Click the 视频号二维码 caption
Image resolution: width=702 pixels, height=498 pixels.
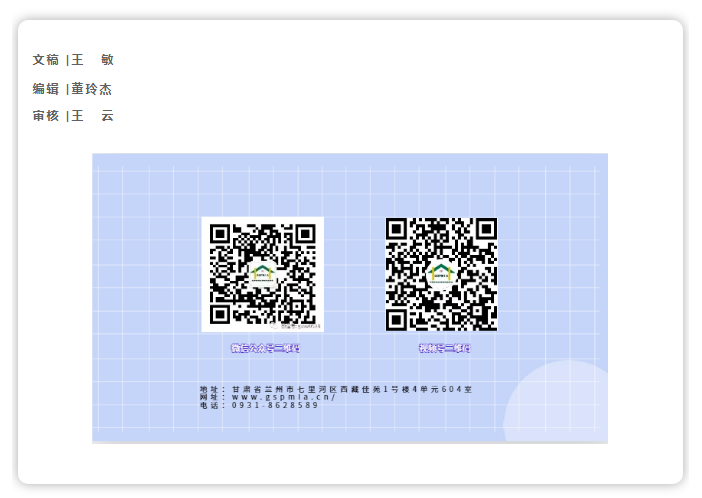coord(445,348)
